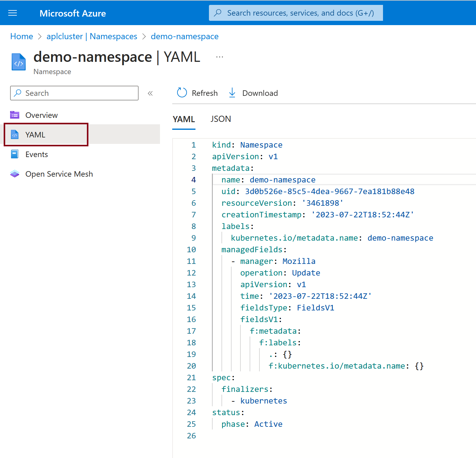Click line number 1 in editor gutter
The image size is (476, 458).
click(194, 145)
